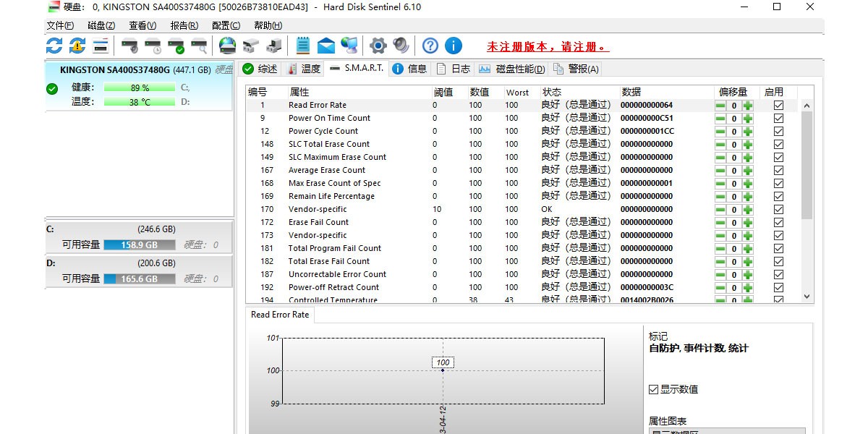Toggle enable checkbox for Total Program Fail Count
The image size is (868, 434).
click(x=778, y=248)
